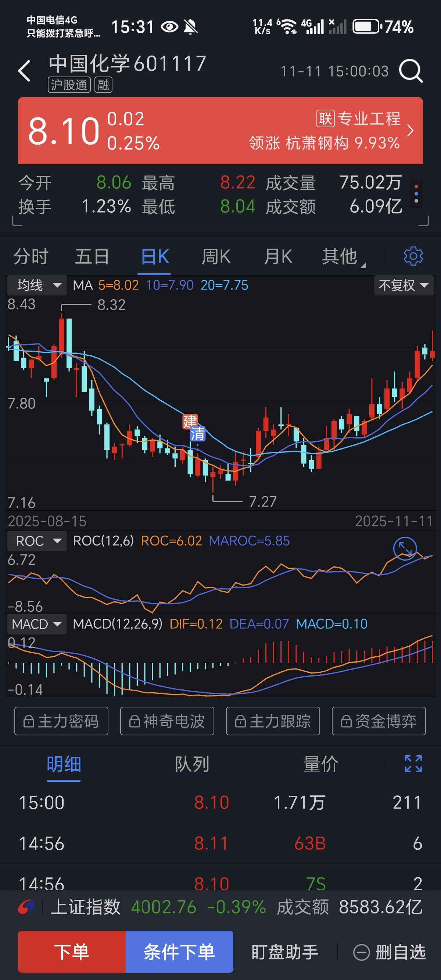The height and width of the screenshot is (980, 441).
Task: Switch to the 月K tab
Action: click(x=278, y=256)
